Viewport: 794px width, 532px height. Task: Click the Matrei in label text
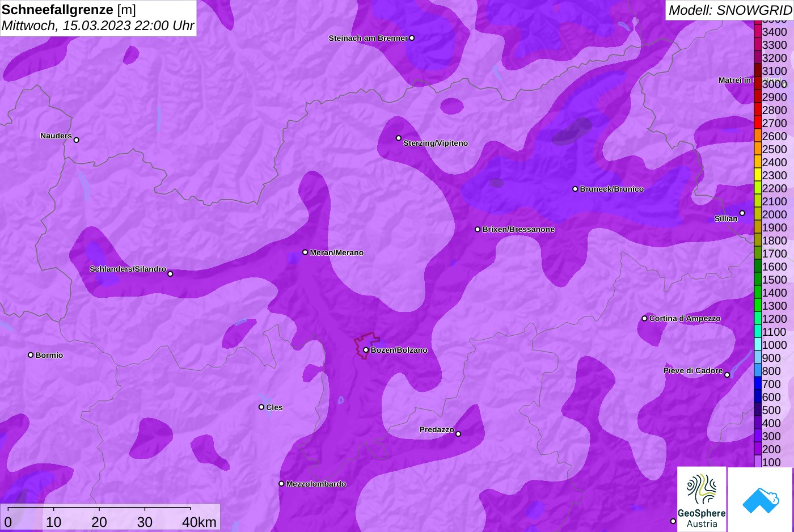click(734, 80)
